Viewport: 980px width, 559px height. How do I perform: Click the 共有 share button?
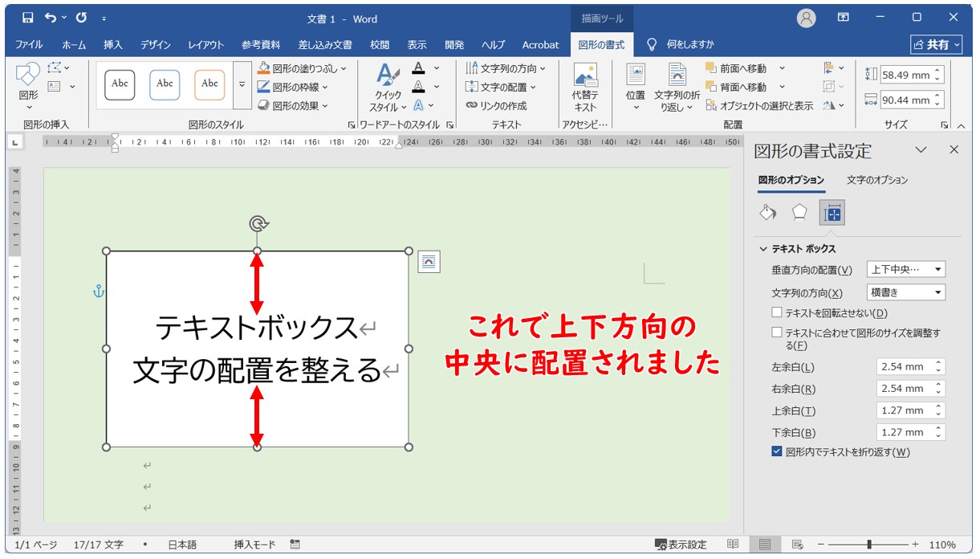point(936,45)
